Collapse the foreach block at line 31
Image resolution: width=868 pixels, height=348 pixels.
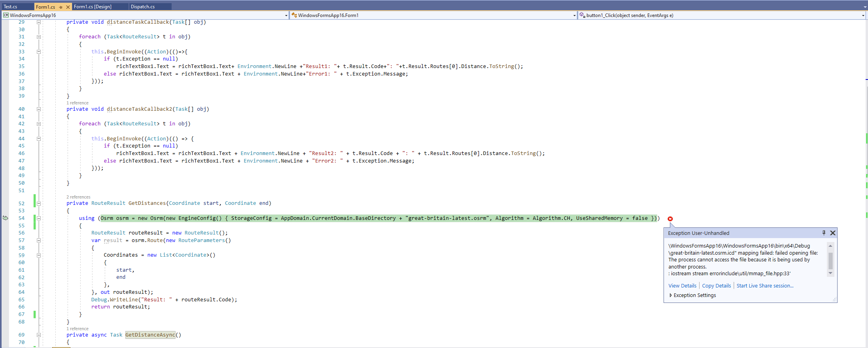point(39,37)
